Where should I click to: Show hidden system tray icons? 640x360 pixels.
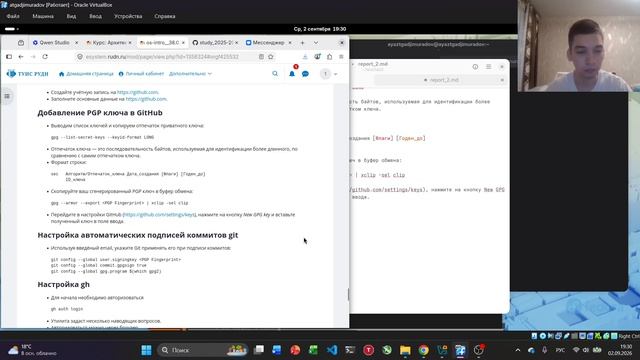518,350
